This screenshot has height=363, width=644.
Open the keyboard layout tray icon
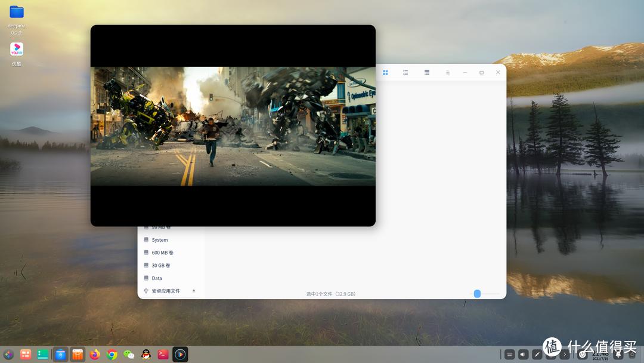click(509, 353)
